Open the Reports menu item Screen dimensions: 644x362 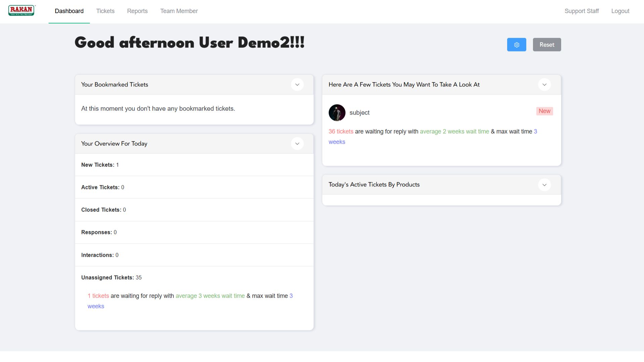[x=137, y=11]
